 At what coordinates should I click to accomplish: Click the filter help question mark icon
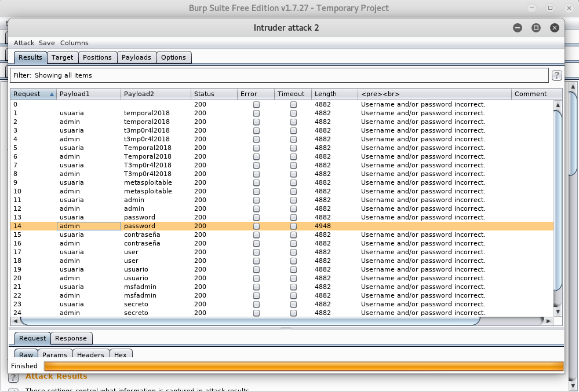(x=556, y=75)
